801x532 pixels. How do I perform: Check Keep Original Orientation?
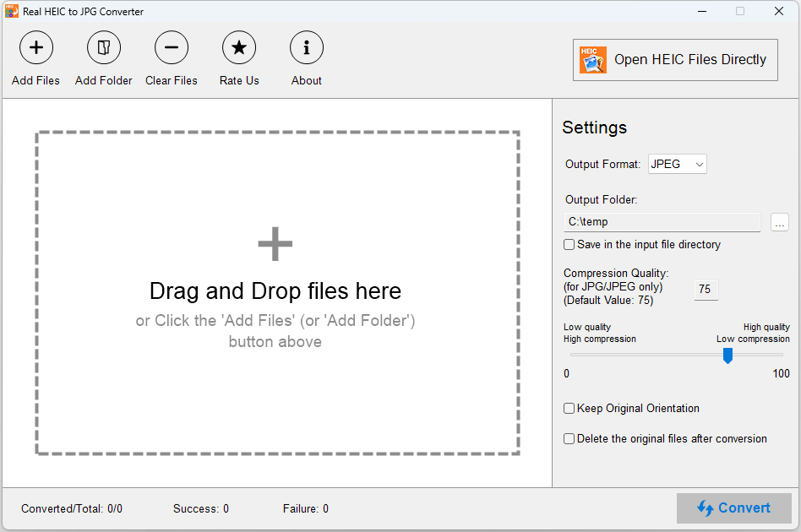click(569, 408)
